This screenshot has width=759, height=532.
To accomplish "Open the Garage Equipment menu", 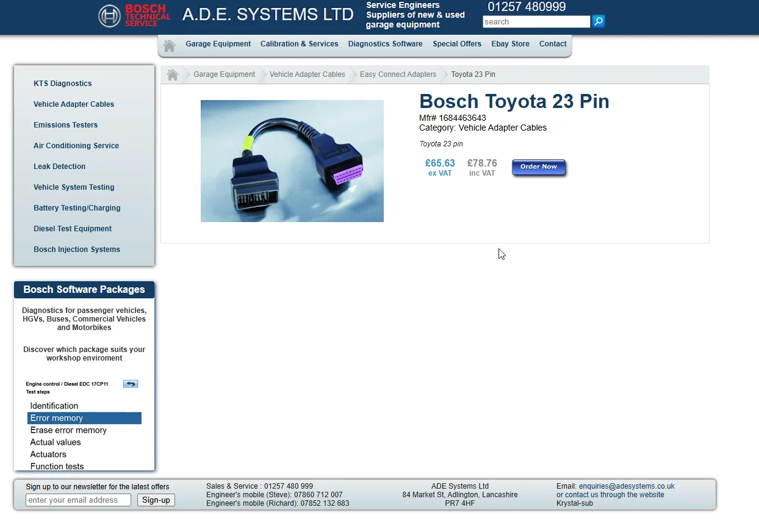I will 218,44.
